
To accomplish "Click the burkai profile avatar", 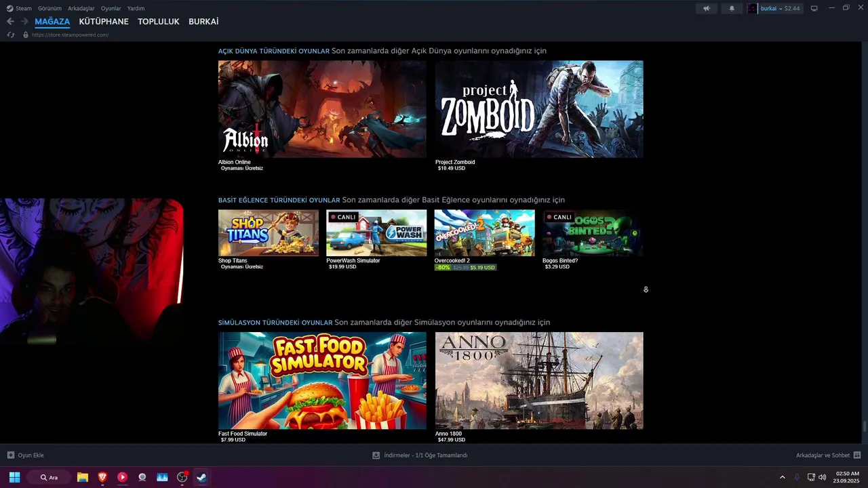I will point(752,8).
